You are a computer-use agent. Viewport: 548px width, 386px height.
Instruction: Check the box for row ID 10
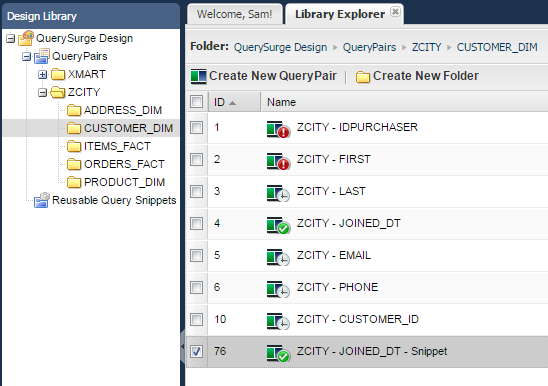196,319
